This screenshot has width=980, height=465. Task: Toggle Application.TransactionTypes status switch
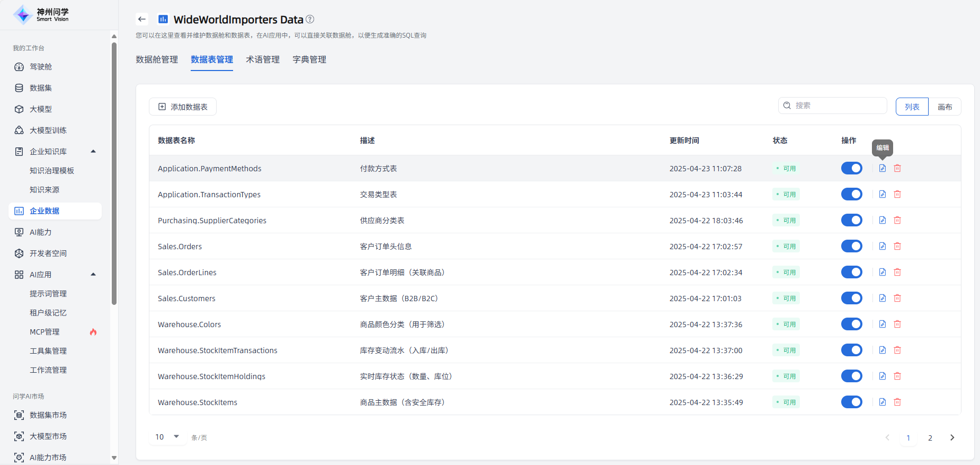pyautogui.click(x=852, y=194)
